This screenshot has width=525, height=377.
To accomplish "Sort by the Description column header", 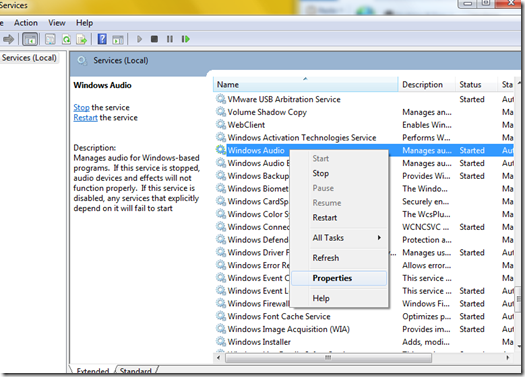I will coord(427,84).
